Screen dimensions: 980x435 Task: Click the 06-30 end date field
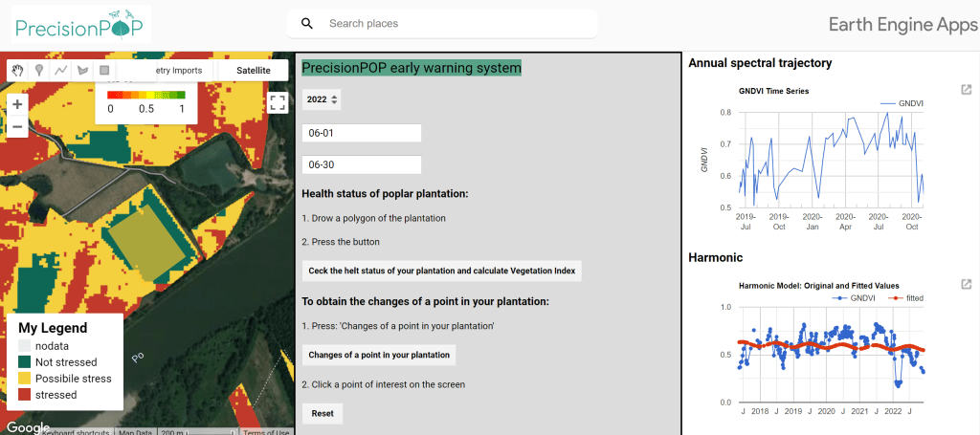(361, 164)
